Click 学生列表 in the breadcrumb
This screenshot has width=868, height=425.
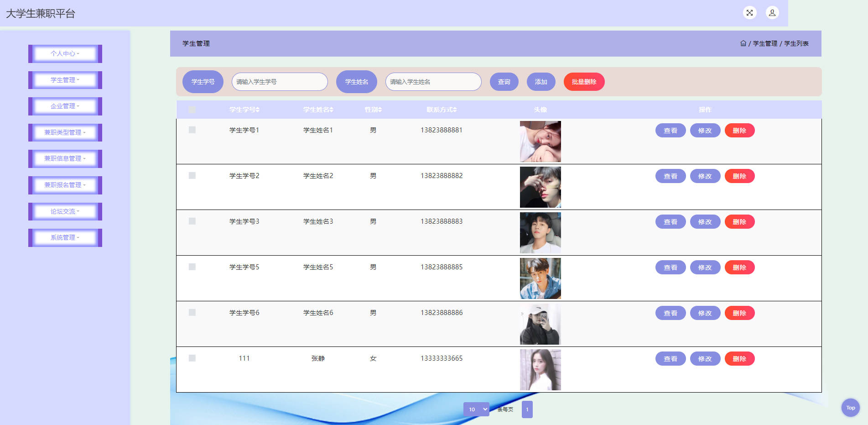[x=796, y=43]
